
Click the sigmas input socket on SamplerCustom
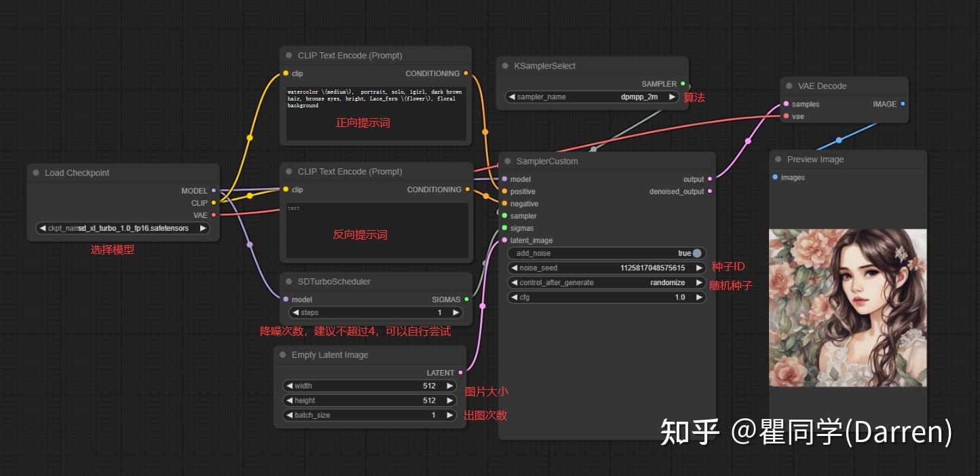(504, 228)
